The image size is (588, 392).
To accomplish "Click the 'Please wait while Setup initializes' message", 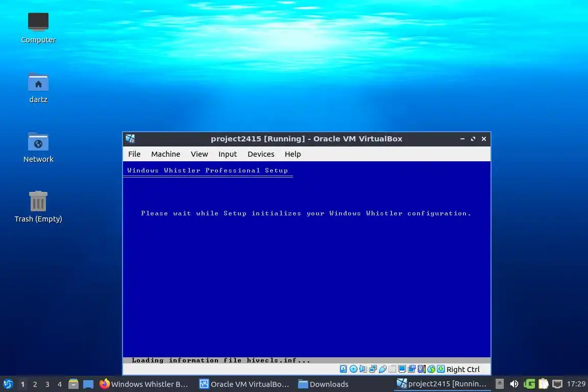I will click(x=306, y=213).
